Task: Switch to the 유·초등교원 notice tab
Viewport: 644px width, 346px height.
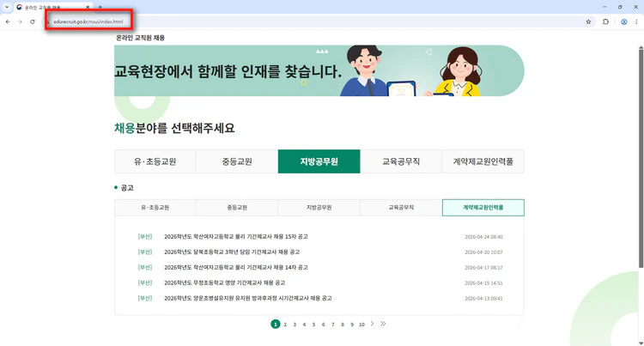Action: tap(155, 207)
